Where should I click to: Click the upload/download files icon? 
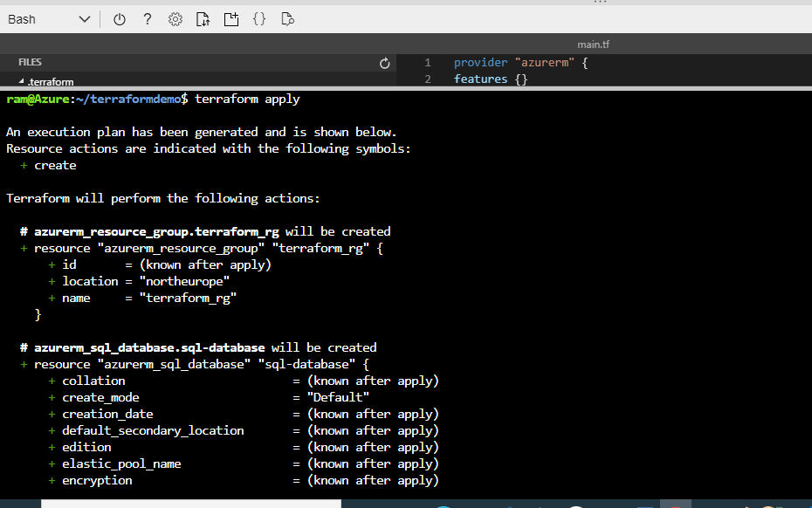click(x=203, y=20)
